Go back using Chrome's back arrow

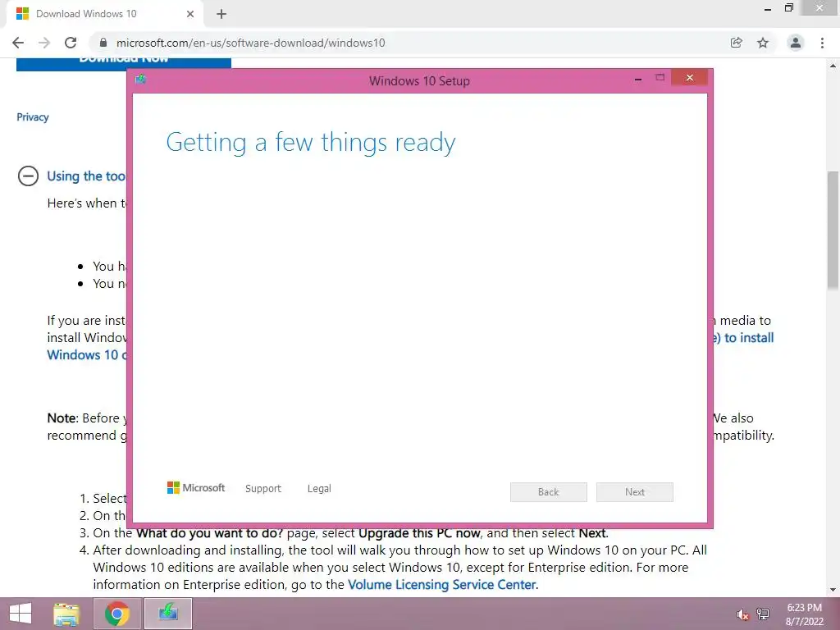[x=18, y=43]
